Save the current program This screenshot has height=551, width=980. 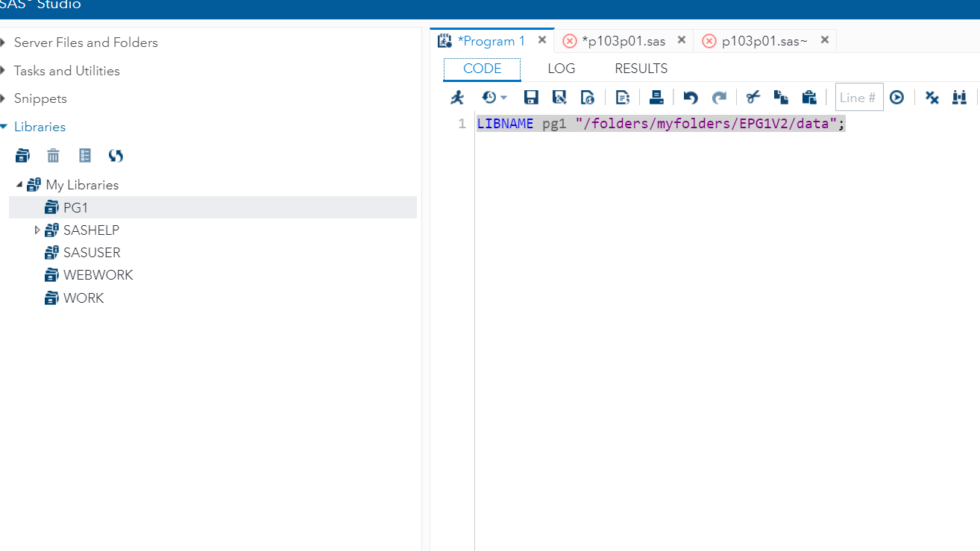[531, 97]
